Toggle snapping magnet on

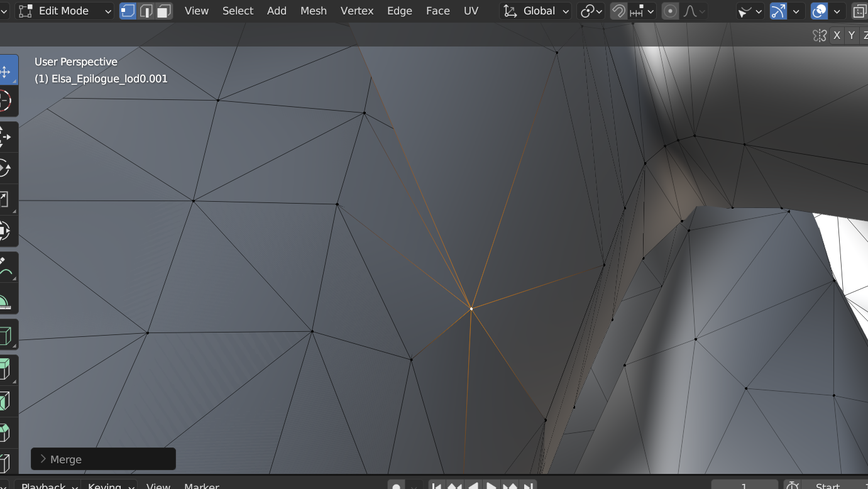[619, 11]
